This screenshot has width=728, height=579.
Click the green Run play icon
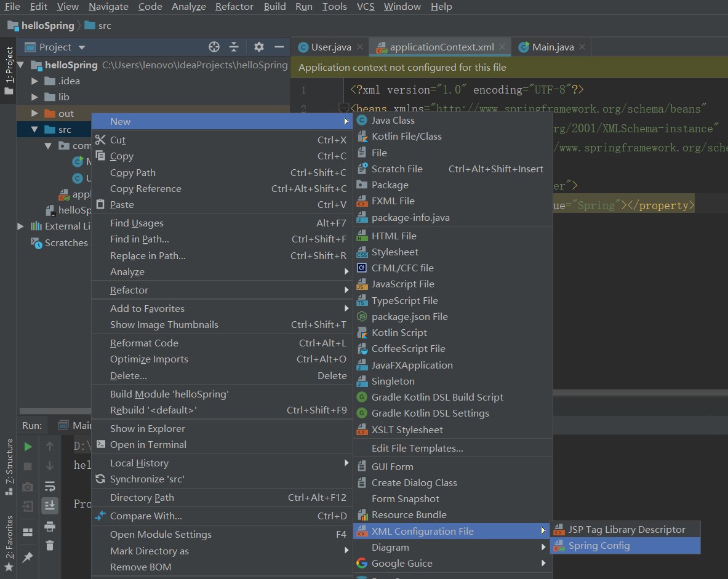pos(28,447)
